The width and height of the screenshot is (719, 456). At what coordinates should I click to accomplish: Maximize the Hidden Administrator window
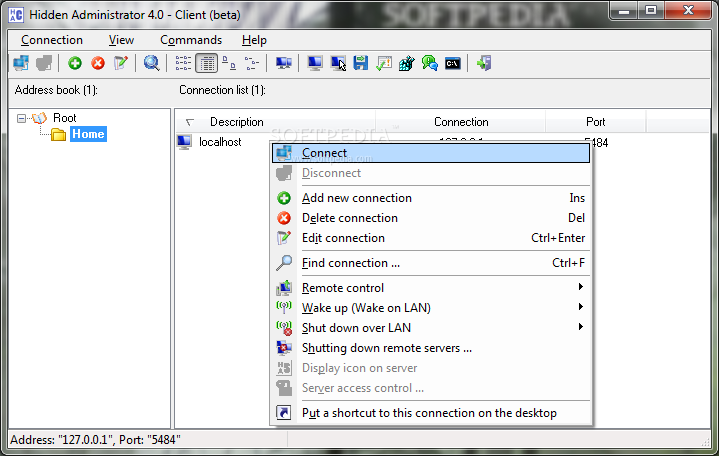(x=651, y=11)
